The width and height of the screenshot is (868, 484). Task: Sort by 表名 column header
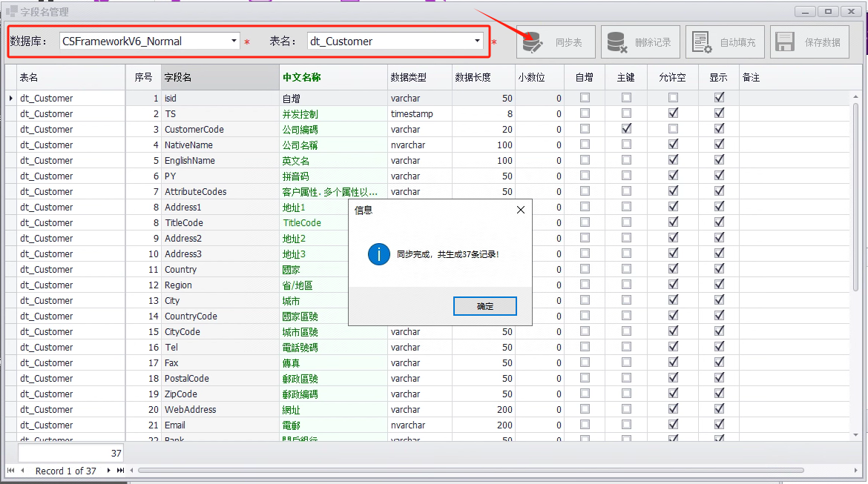click(x=70, y=77)
